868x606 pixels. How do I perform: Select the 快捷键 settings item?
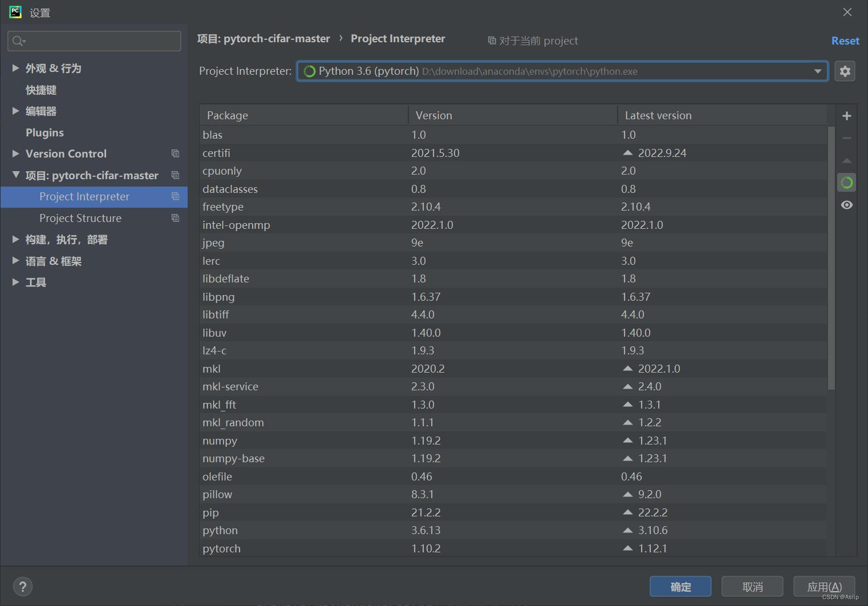(41, 90)
